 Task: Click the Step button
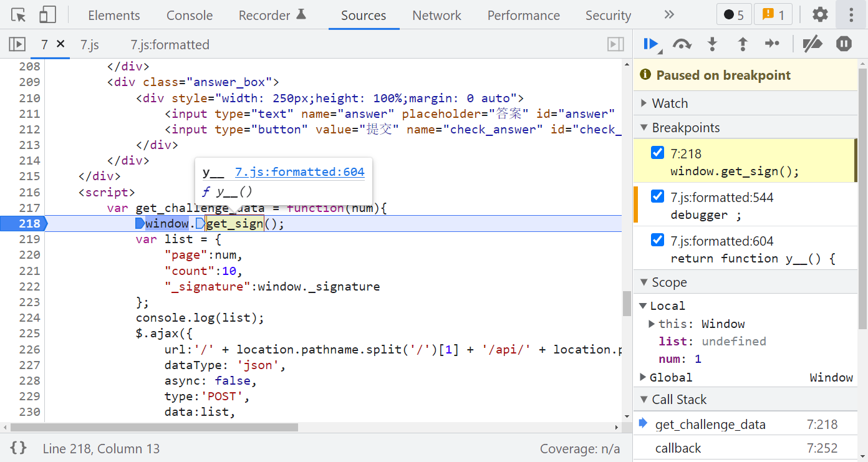click(772, 44)
